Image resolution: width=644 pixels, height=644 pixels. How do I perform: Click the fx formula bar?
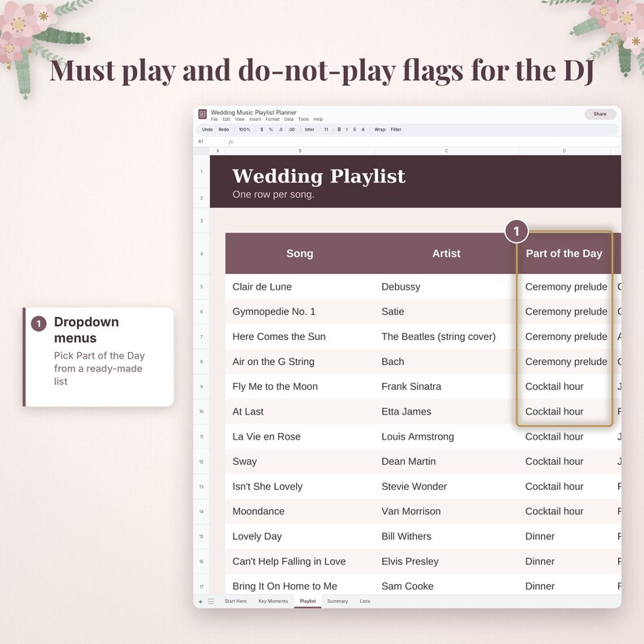pos(423,142)
